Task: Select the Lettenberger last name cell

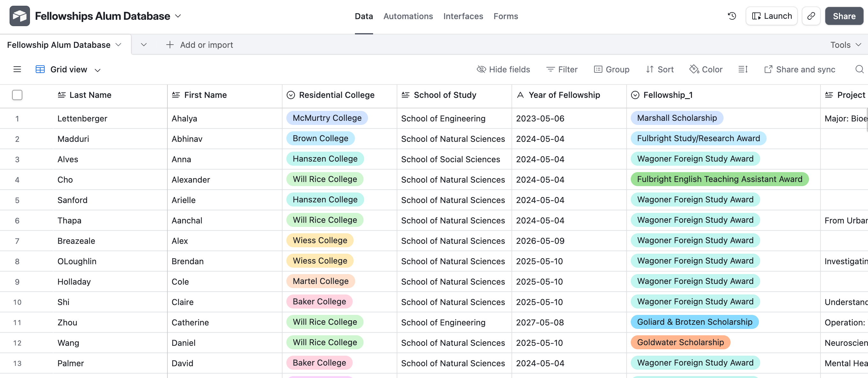Action: coord(110,118)
